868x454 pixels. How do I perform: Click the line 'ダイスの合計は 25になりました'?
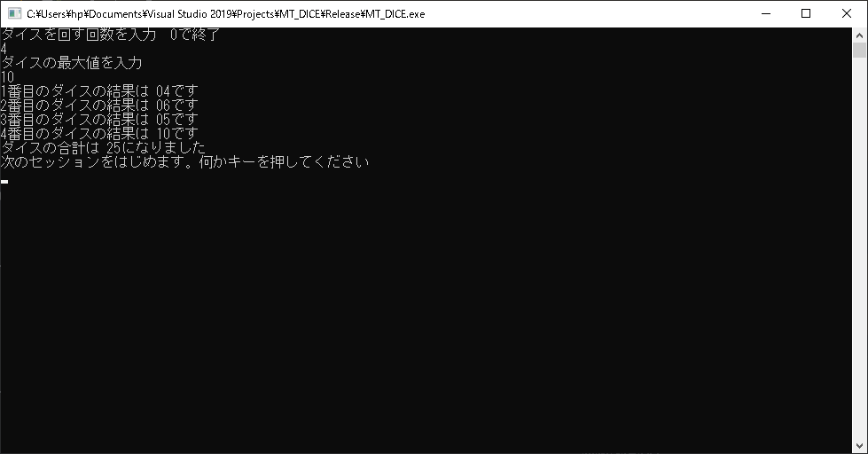[103, 148]
